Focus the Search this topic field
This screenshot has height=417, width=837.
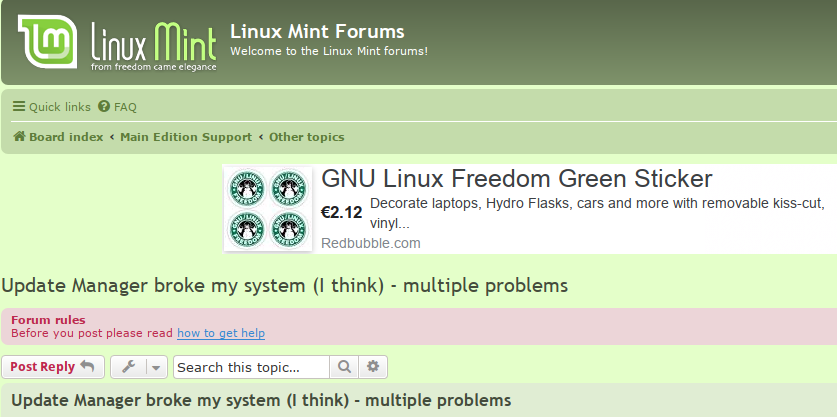click(x=251, y=367)
